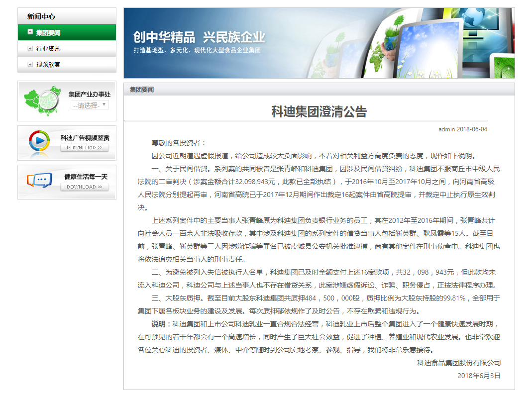Click DOWNLOAD under 健康生活每一天
This screenshot has height=397, width=532.
click(x=85, y=187)
